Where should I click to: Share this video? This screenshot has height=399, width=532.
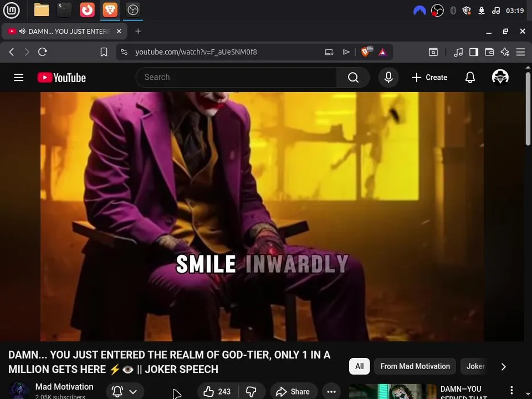click(x=293, y=392)
